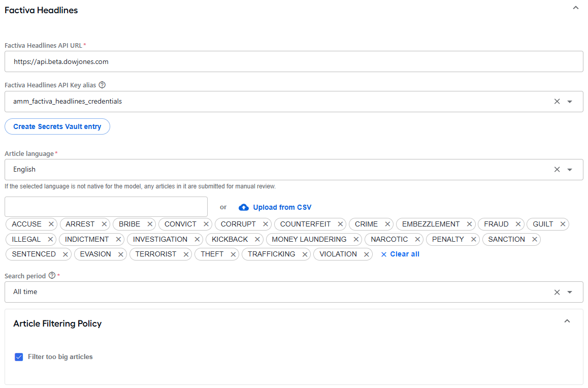Remove the INDICTMENT keyword tag
588x388 pixels.
118,239
